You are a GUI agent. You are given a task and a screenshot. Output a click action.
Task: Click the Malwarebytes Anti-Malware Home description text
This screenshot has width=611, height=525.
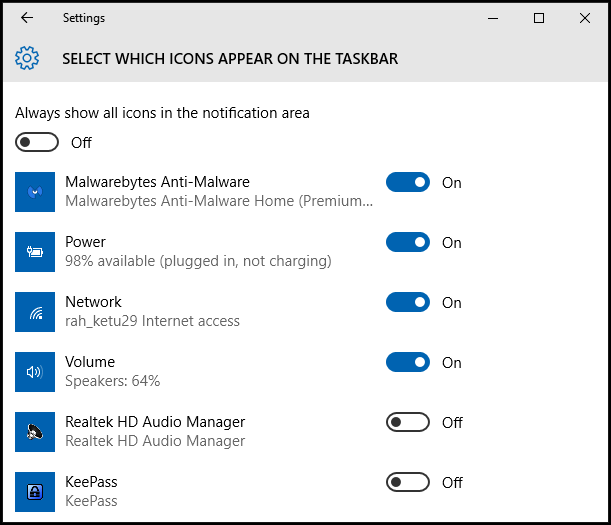(219, 201)
